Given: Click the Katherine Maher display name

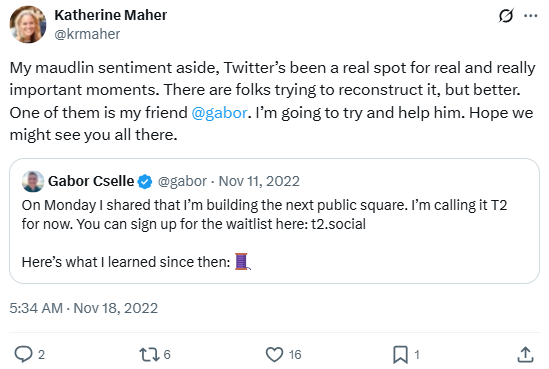Looking at the screenshot, I should 111,15.
